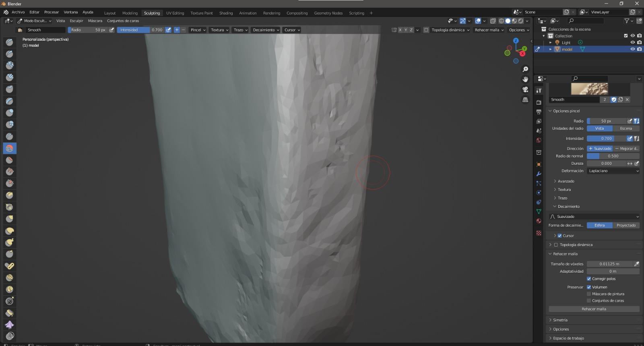Image resolution: width=644 pixels, height=346 pixels.
Task: Select the Draw Sharp sculpt brush
Action: pyautogui.click(x=10, y=54)
